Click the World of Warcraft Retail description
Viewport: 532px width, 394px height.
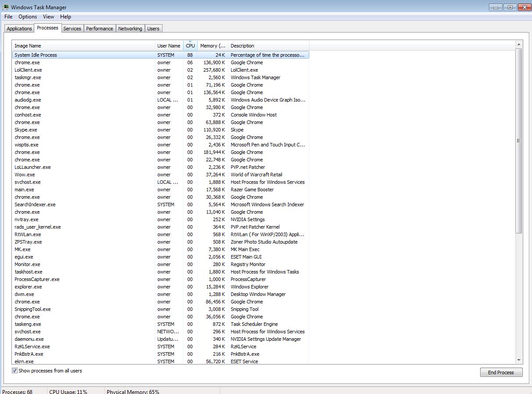tap(257, 175)
